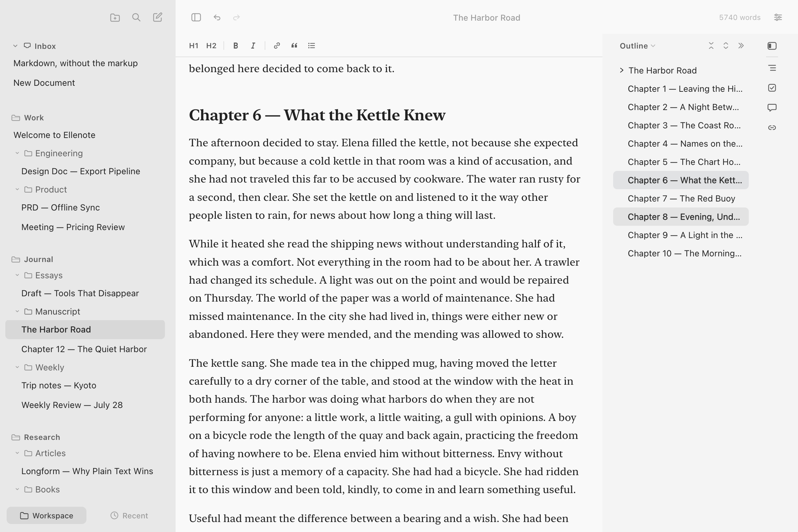Create a new folder in the sidebar
This screenshot has height=532, width=798.
click(x=115, y=18)
